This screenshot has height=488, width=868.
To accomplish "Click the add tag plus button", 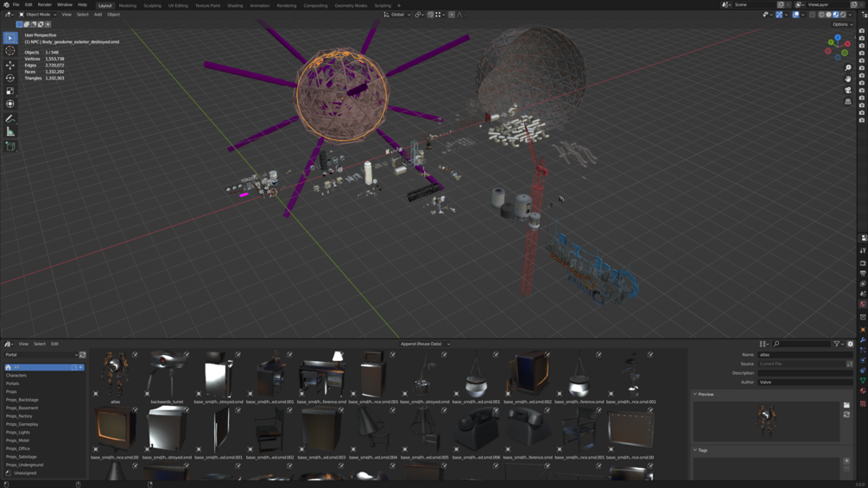I will tap(846, 460).
